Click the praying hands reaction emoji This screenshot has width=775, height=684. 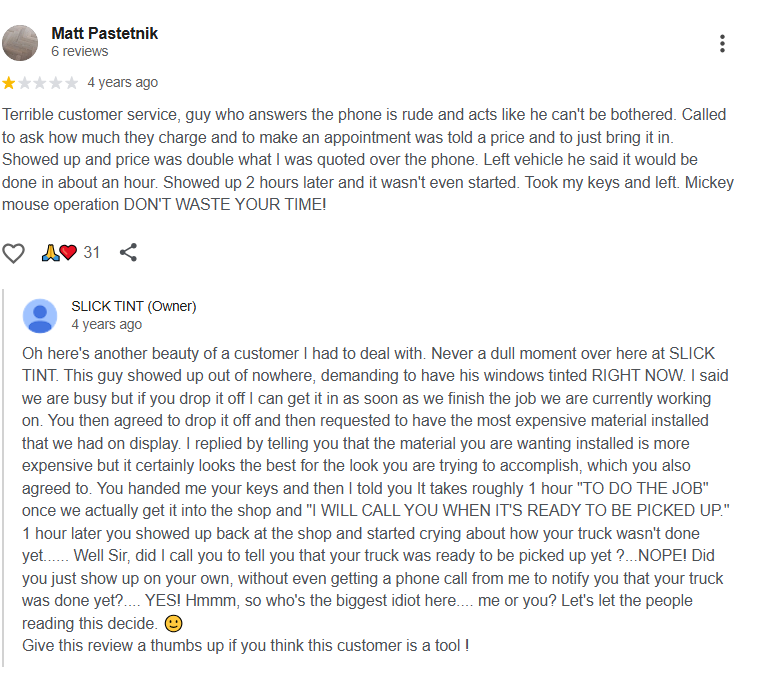tap(49, 253)
